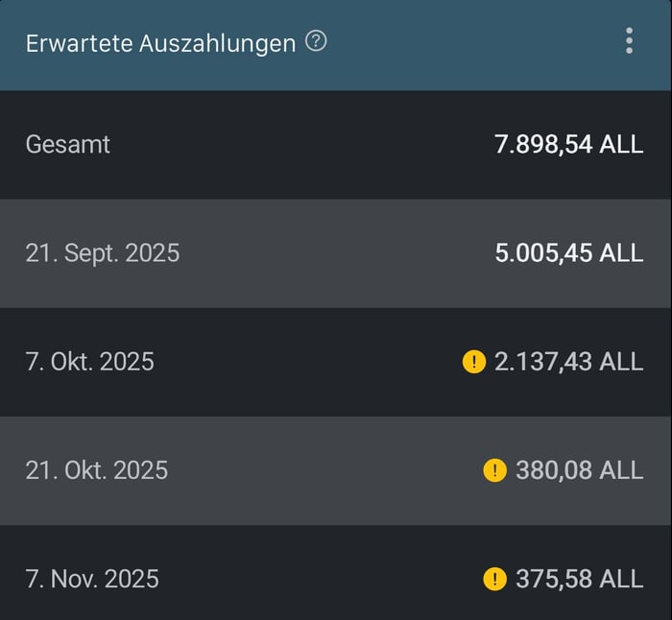Open the whole Gesamt summary row
This screenshot has width=672, height=620.
(288, 145)
